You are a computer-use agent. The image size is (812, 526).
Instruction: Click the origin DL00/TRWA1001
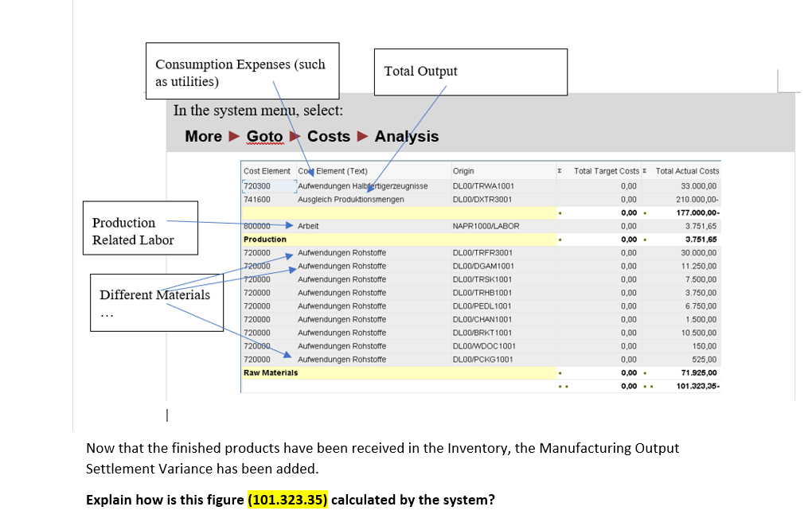tap(483, 186)
